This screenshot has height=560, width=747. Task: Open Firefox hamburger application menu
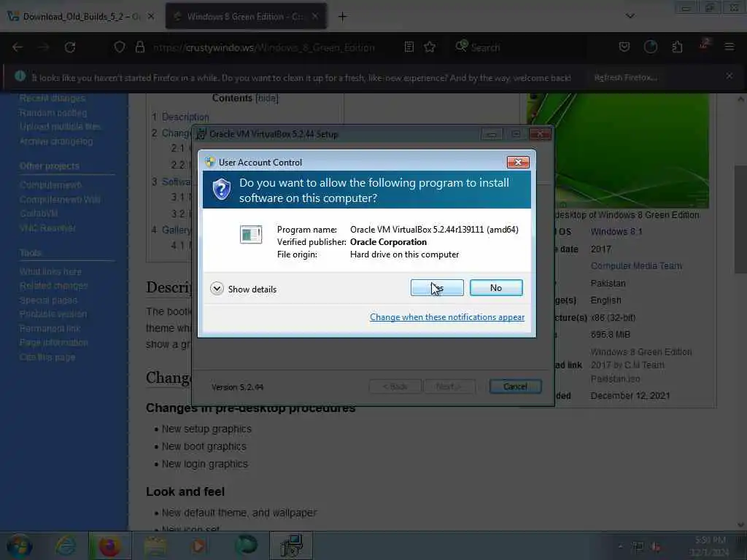(729, 47)
